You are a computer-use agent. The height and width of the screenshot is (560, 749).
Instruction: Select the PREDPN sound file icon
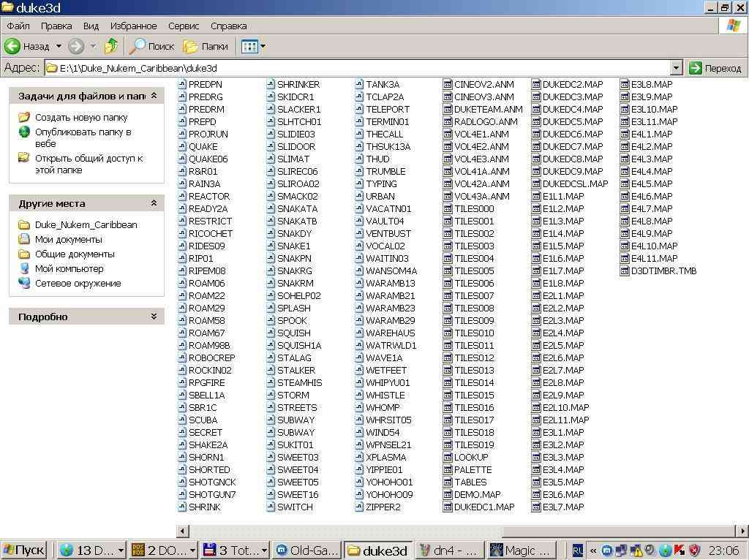pos(182,85)
